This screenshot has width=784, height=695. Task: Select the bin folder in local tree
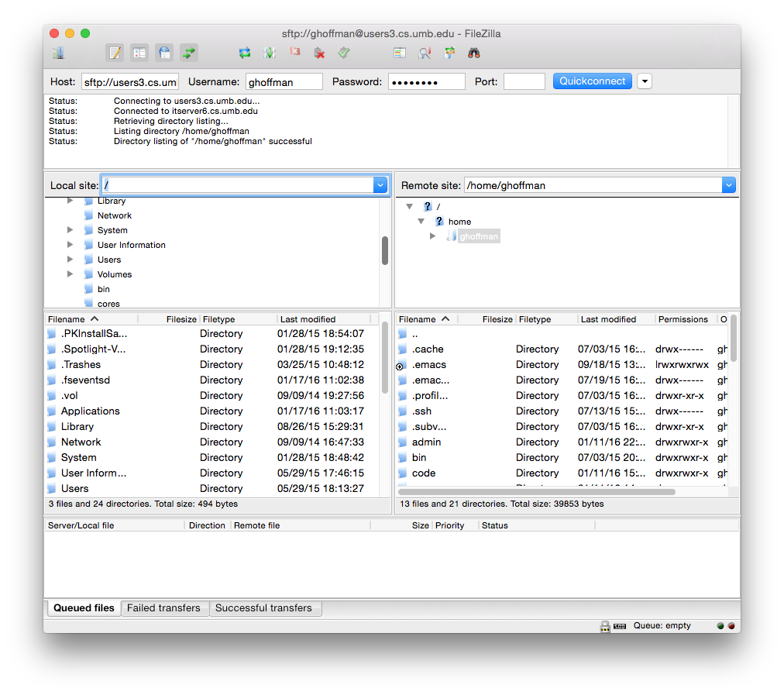click(x=104, y=289)
